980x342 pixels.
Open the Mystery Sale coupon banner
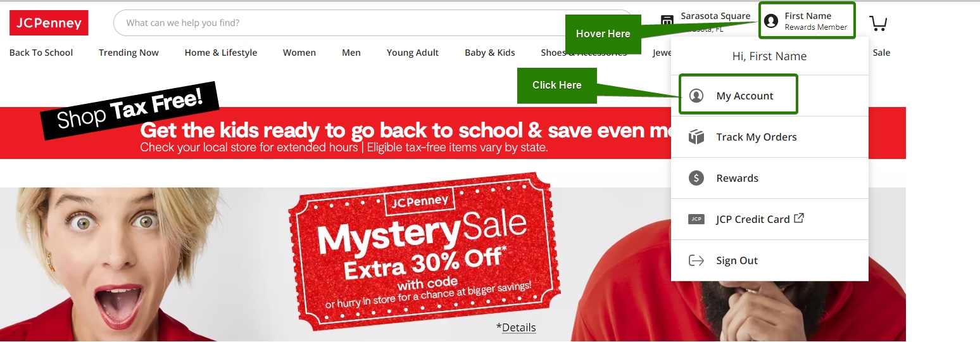424,251
